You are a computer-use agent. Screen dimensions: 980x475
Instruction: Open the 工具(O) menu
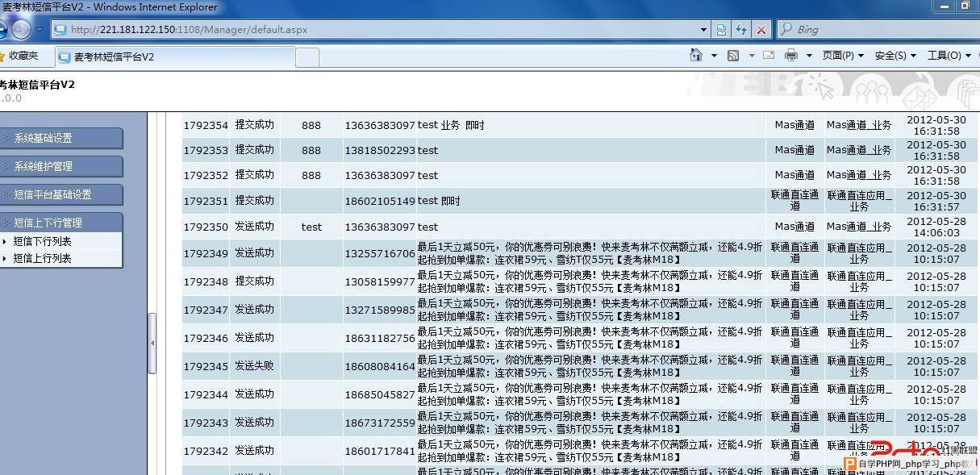tap(949, 56)
